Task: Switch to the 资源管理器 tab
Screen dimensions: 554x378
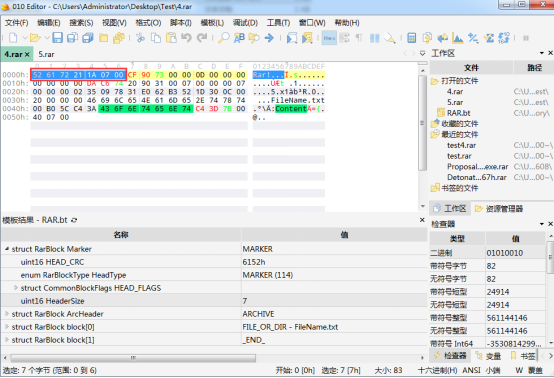Action: coord(499,209)
